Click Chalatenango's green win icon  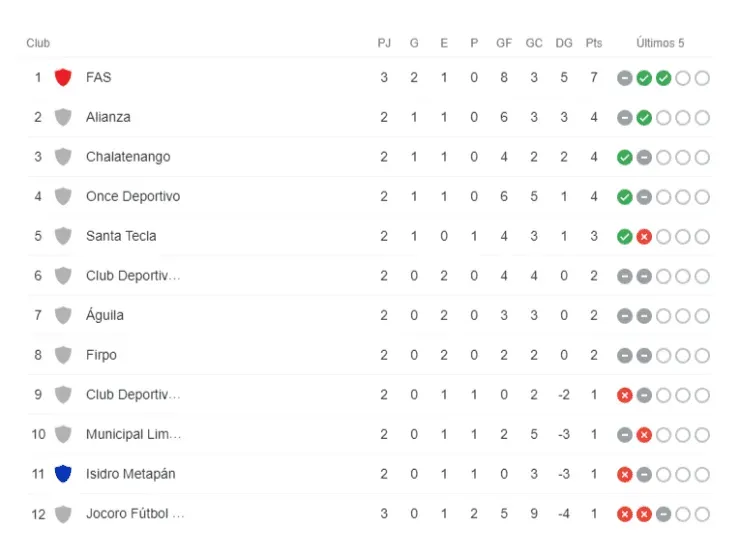tap(625, 157)
